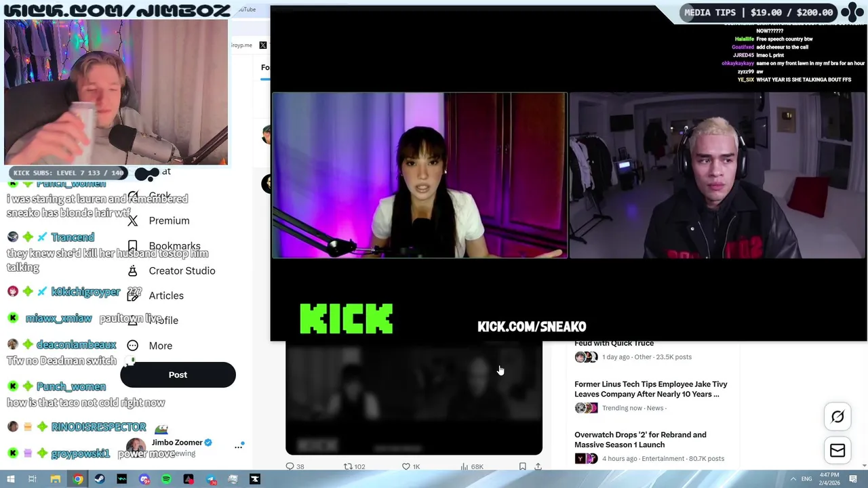Open Bookmarks in the X sidebar
The height and width of the screenshot is (488, 868).
(174, 246)
